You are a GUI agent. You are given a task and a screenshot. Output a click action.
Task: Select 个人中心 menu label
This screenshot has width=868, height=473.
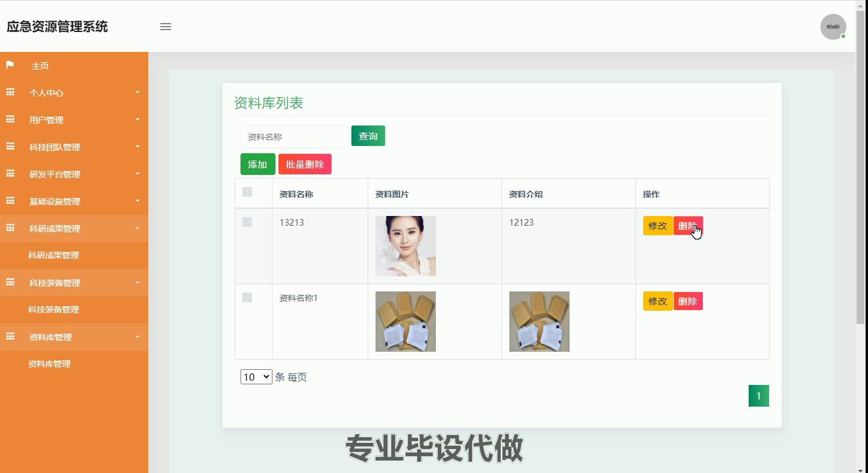click(46, 93)
